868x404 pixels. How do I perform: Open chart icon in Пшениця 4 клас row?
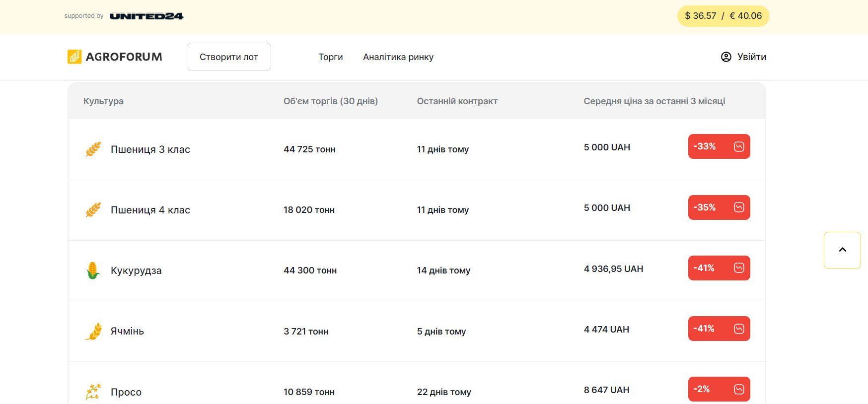point(738,207)
